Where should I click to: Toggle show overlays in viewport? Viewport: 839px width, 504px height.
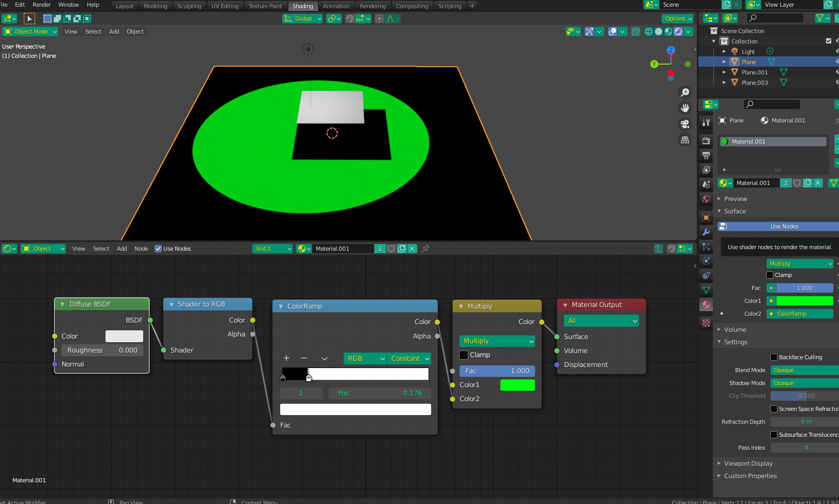613,32
